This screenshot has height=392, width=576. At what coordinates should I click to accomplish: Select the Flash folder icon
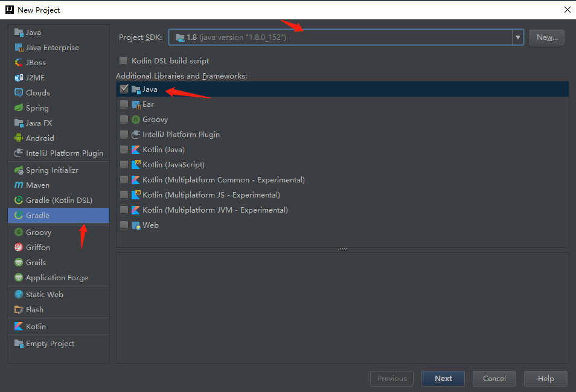pyautogui.click(x=19, y=309)
